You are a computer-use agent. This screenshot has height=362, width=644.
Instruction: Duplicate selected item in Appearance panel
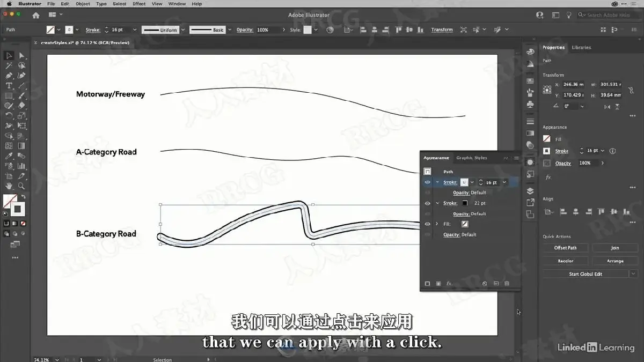point(496,284)
